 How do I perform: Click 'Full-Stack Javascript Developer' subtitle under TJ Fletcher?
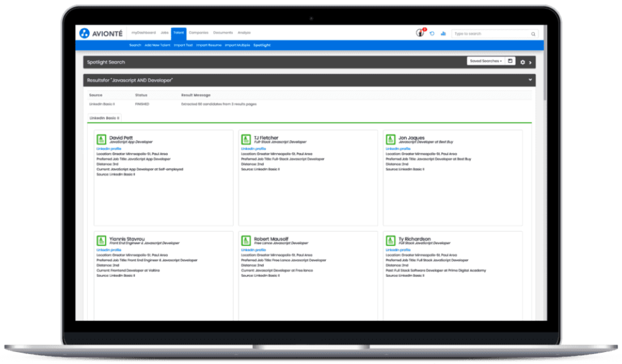coord(280,142)
